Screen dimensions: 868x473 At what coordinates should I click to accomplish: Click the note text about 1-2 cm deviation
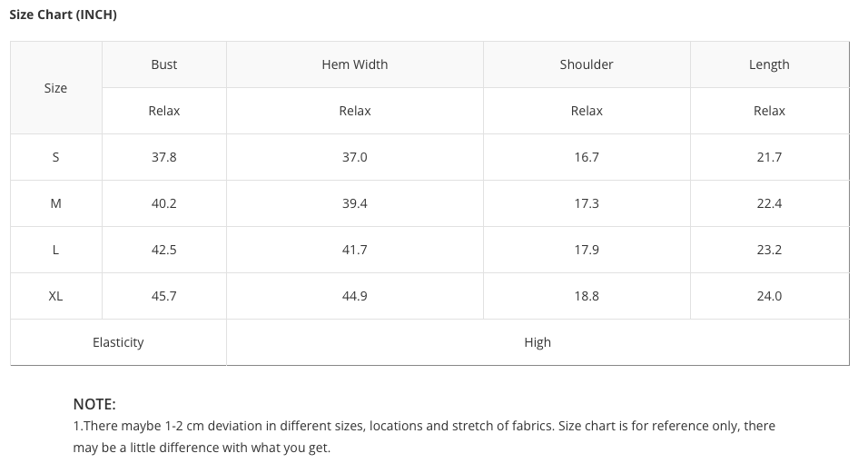(x=424, y=426)
